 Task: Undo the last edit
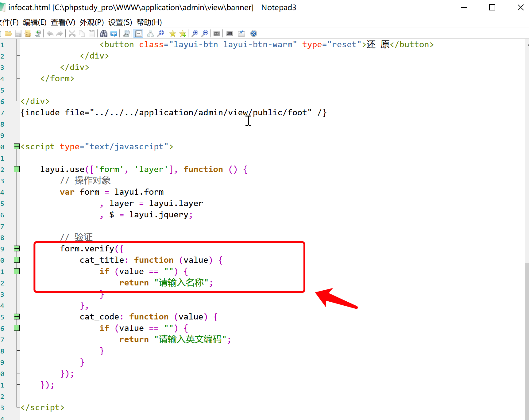[50, 33]
